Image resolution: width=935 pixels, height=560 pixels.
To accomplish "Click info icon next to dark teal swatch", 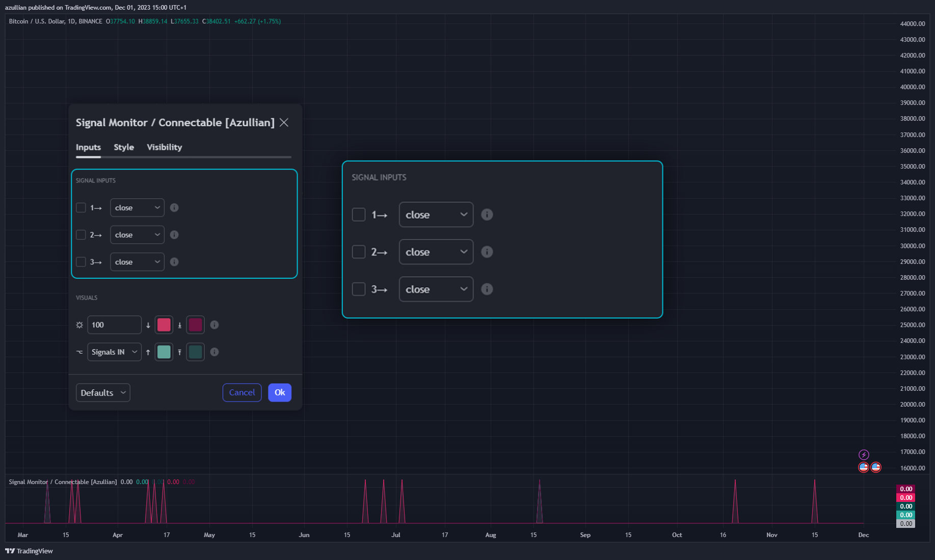I will [215, 352].
